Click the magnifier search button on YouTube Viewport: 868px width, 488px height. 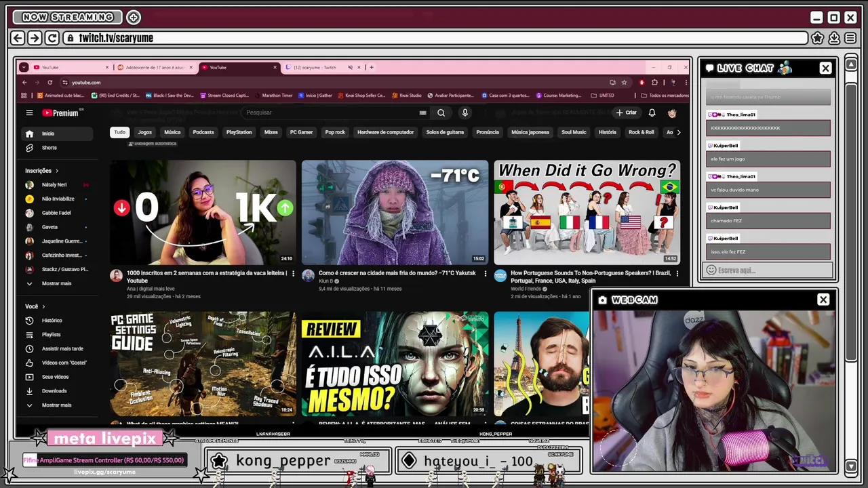click(x=441, y=113)
